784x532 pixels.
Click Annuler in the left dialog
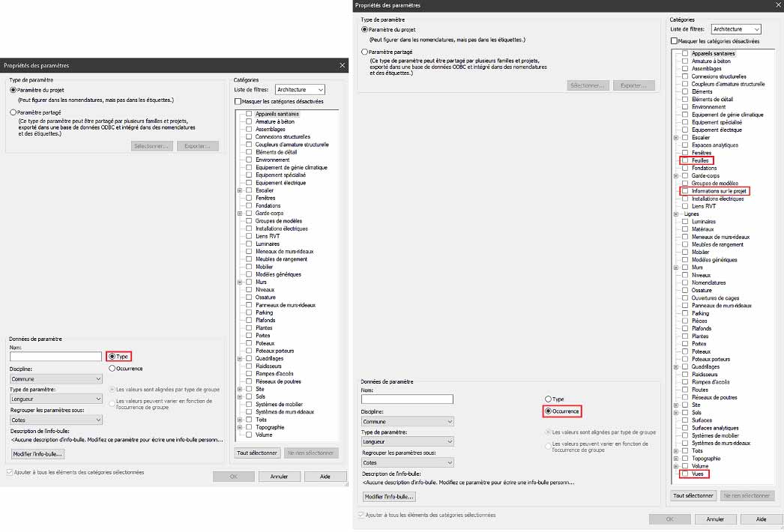click(x=279, y=477)
